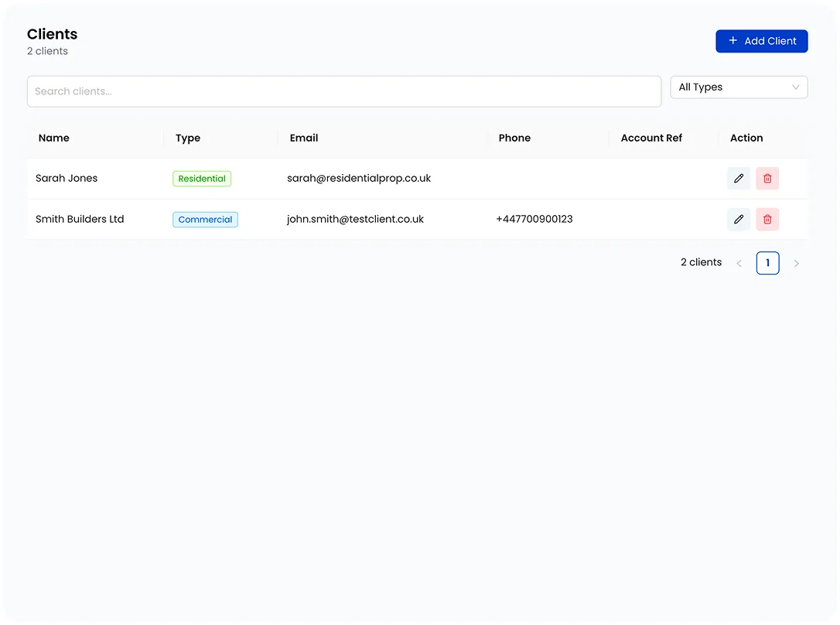Select the Smith Builders Ltd name cell
Screen dimensions: 840x625
(80, 219)
